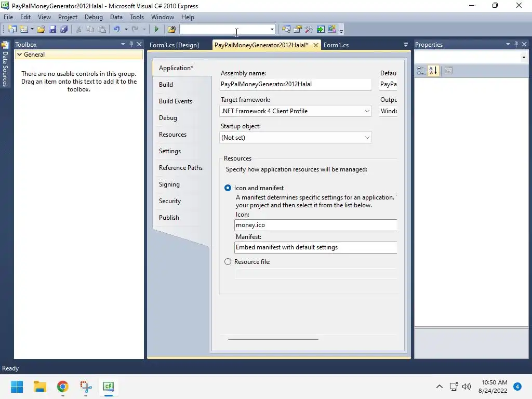Open the Debug menu in the menu bar
This screenshot has height=399, width=532.
[x=94, y=17]
